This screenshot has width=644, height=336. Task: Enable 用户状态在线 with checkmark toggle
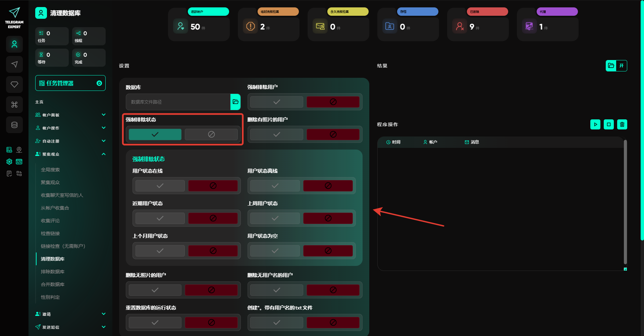160,186
